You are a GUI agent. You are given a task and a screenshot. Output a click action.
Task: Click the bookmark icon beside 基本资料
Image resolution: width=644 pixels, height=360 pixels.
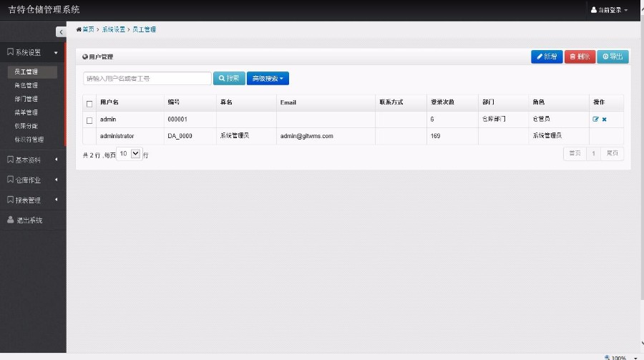coord(10,160)
